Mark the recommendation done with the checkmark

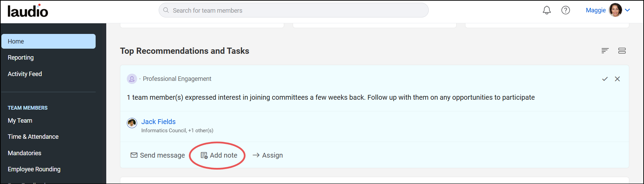coord(605,79)
